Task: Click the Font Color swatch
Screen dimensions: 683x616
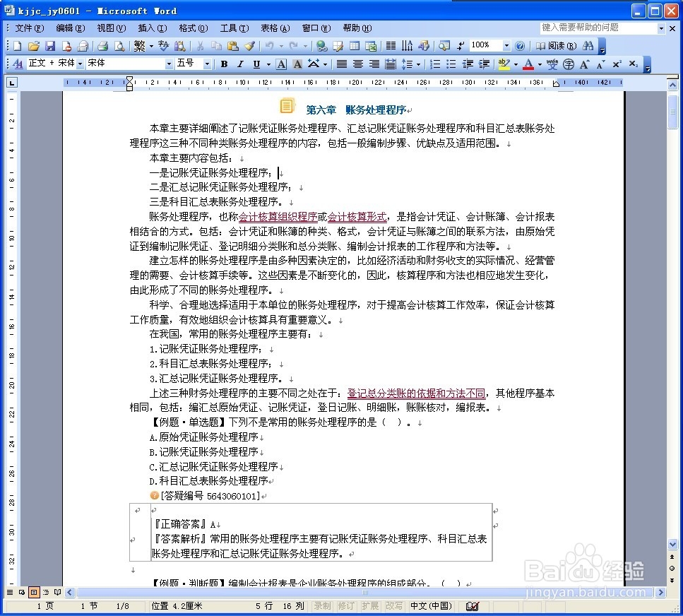Action: [528, 64]
